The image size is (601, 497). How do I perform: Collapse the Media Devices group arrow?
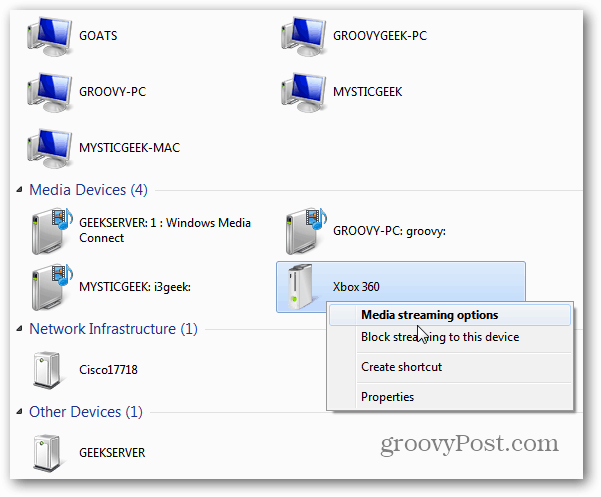click(19, 190)
